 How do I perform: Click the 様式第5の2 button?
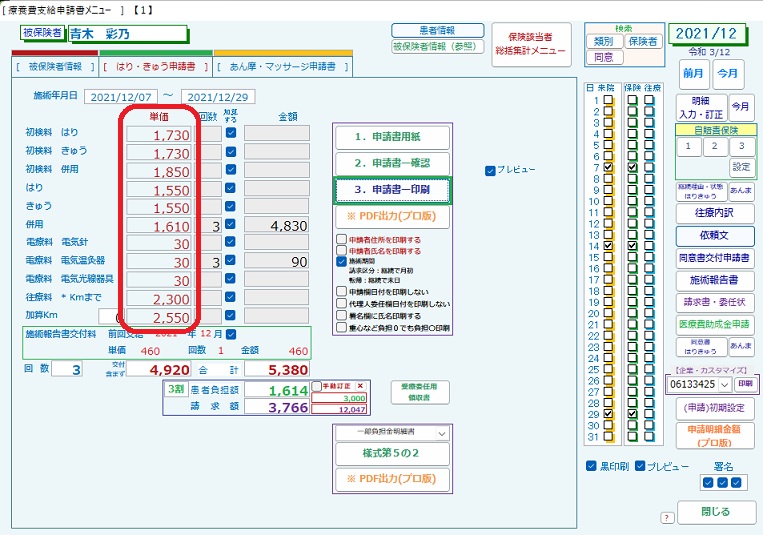pos(392,453)
